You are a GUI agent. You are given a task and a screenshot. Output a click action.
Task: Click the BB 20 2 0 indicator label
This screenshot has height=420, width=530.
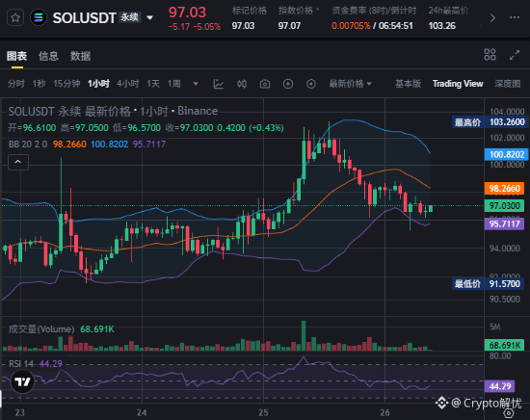pyautogui.click(x=28, y=144)
